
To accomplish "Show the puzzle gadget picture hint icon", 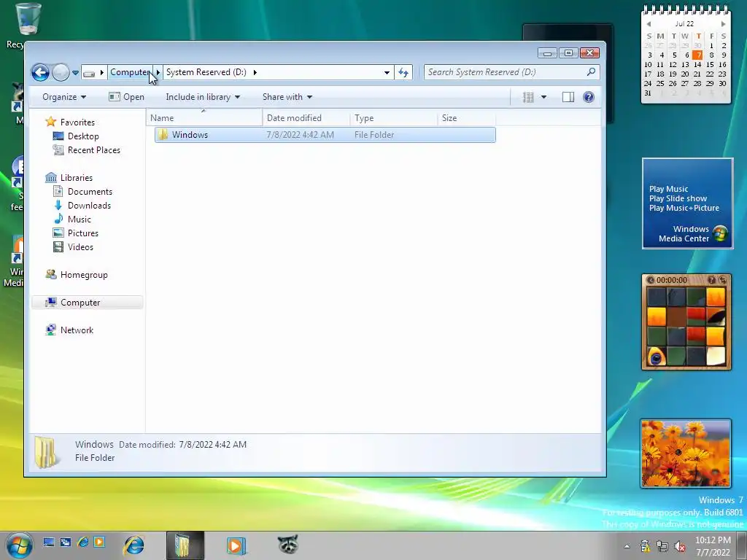I will click(x=711, y=280).
